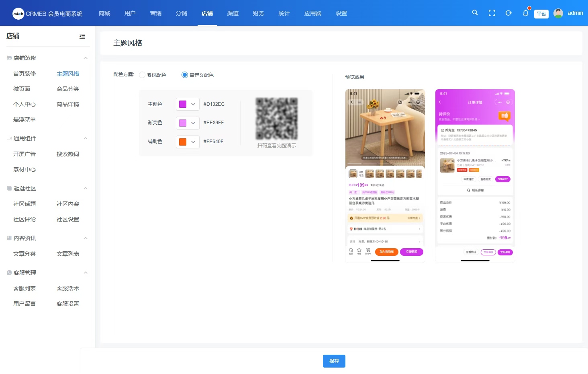
Task: Click the admin user avatar
Action: tap(558, 13)
